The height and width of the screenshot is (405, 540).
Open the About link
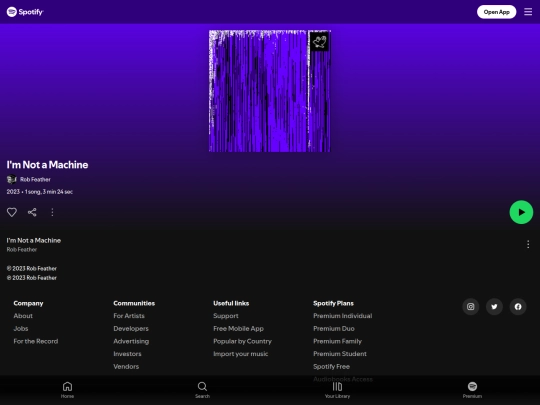click(x=23, y=316)
